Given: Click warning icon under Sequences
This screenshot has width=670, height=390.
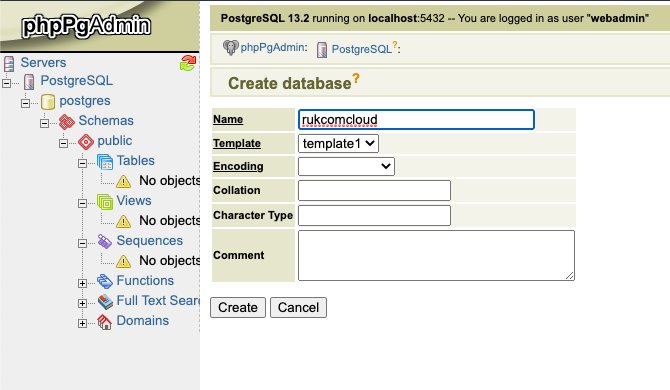Looking at the screenshot, I should pyautogui.click(x=123, y=261).
